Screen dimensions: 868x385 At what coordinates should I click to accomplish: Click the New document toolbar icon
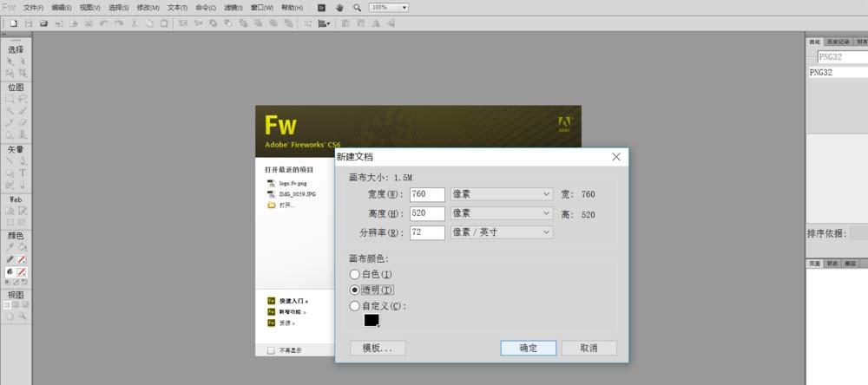click(14, 23)
